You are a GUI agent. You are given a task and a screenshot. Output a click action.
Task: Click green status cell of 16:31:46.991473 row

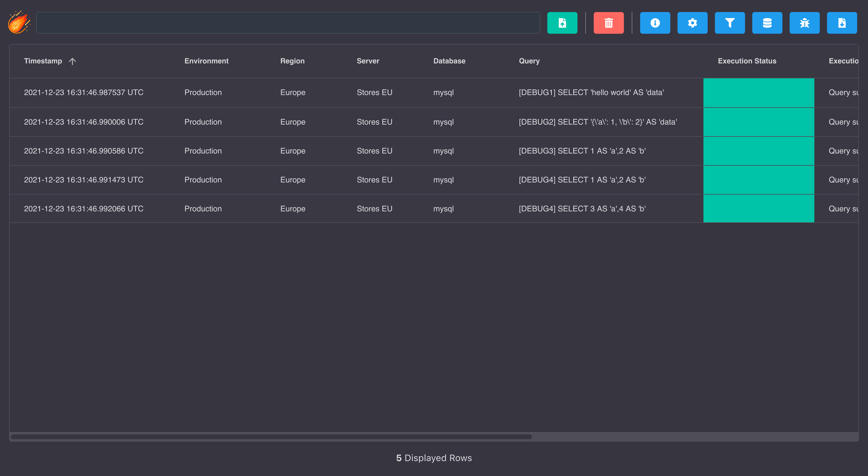tap(759, 180)
